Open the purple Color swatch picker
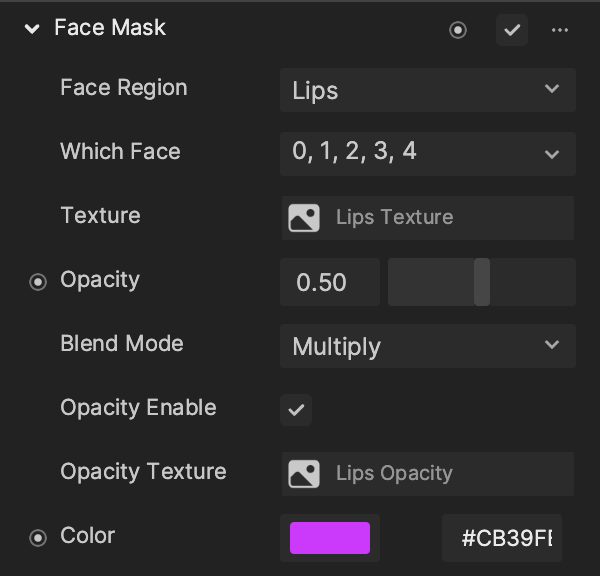The width and height of the screenshot is (600, 576). [330, 538]
